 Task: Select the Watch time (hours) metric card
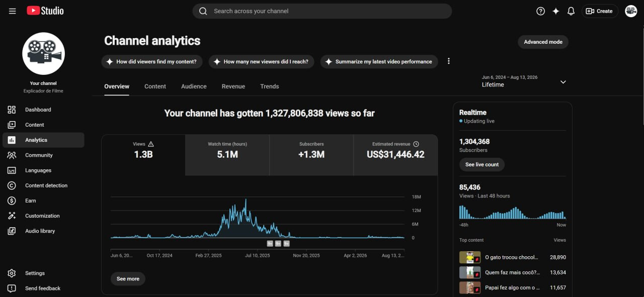pos(227,155)
